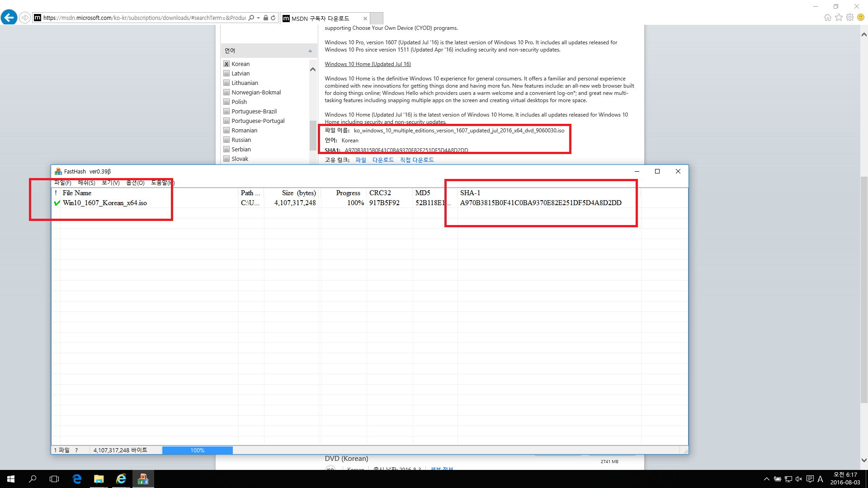Open FastHash 해쉬(S) menu
The image size is (868, 488).
pyautogui.click(x=86, y=183)
